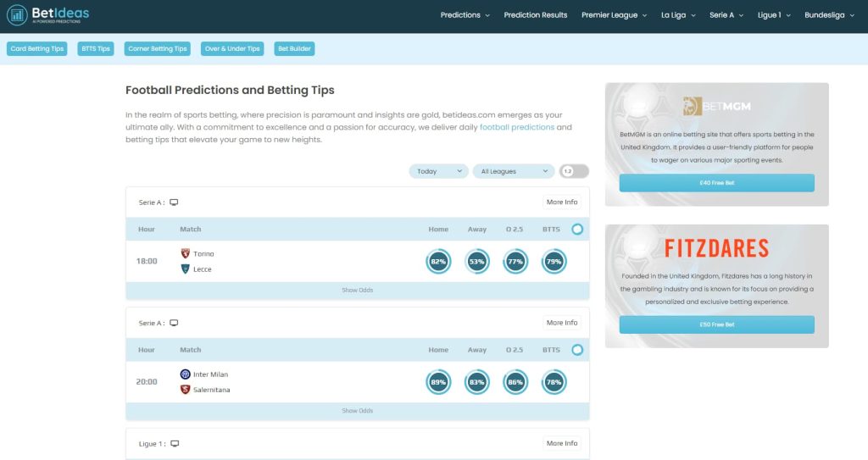Open the All Leagues dropdown
868x460 pixels.
[513, 171]
